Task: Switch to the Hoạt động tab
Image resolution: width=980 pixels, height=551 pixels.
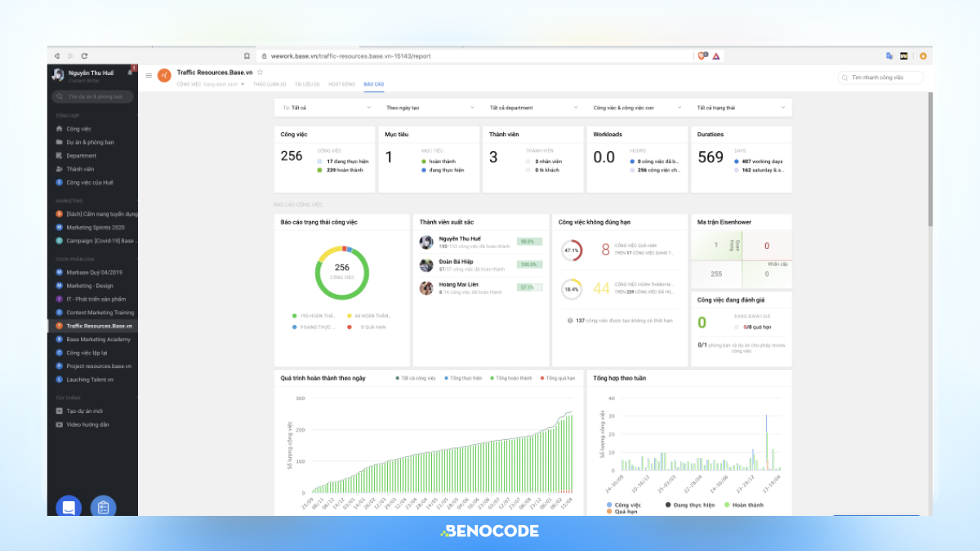Action: (341, 84)
